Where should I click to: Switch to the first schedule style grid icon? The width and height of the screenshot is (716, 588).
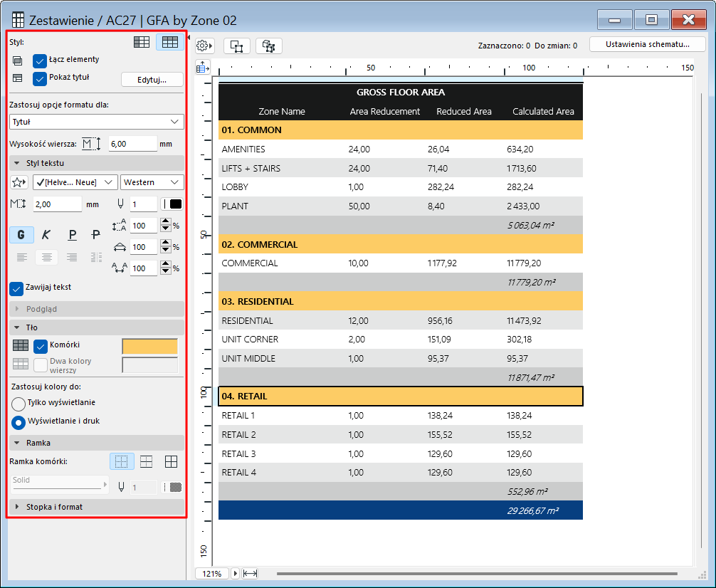click(x=142, y=42)
